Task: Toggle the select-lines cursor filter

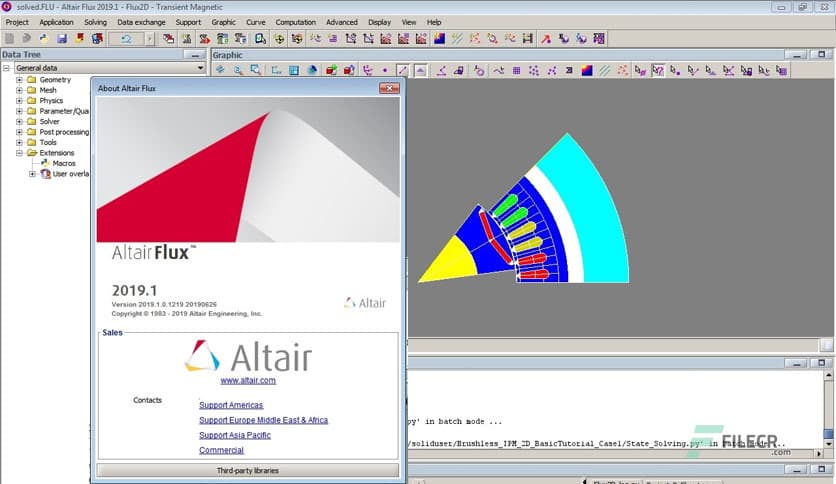Action: (693, 70)
